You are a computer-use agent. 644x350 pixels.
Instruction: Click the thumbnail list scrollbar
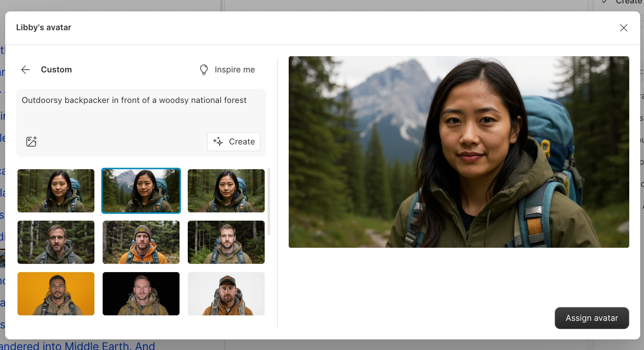click(x=269, y=201)
